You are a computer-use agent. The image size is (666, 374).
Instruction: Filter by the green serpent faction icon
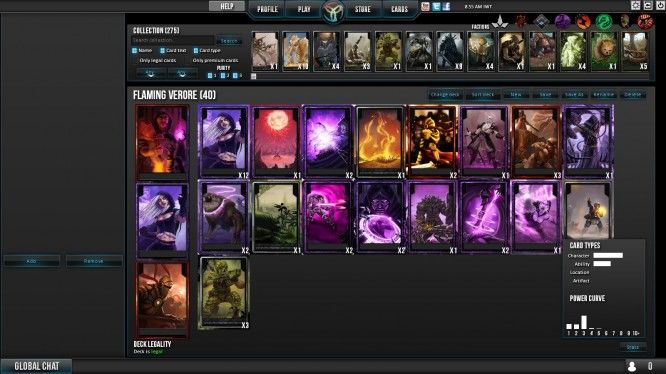604,21
